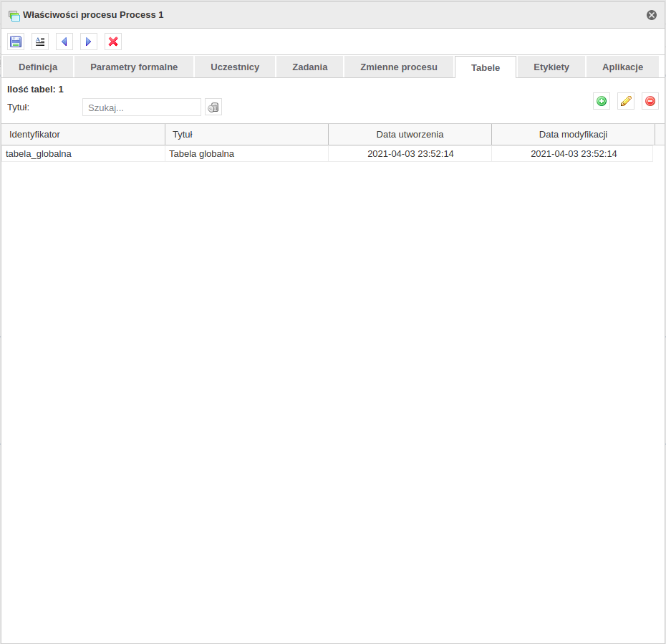Select the Tabele tab
This screenshot has width=666, height=644.
[x=486, y=67]
